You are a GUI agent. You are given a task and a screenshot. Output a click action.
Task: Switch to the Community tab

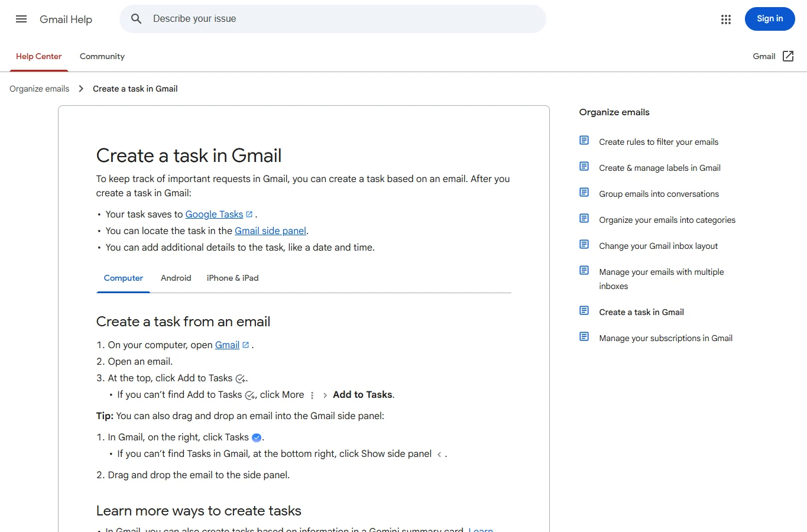click(102, 56)
